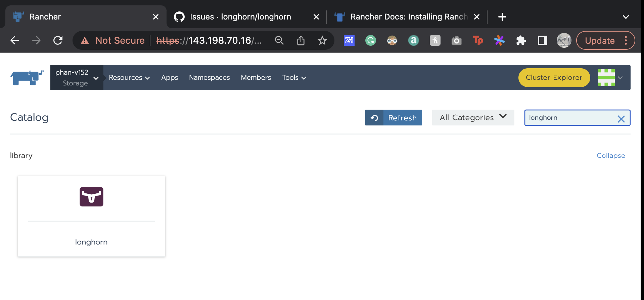This screenshot has width=644, height=300.
Task: Open a new browser tab
Action: (x=502, y=17)
